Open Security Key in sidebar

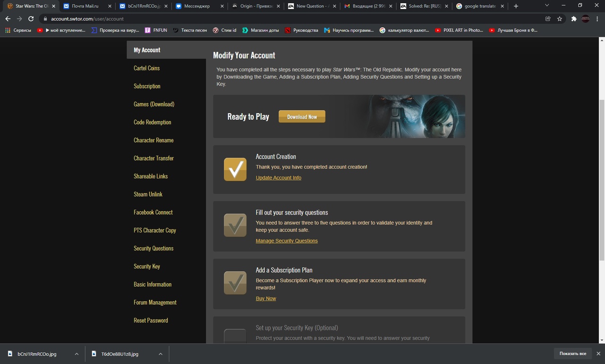point(147,266)
